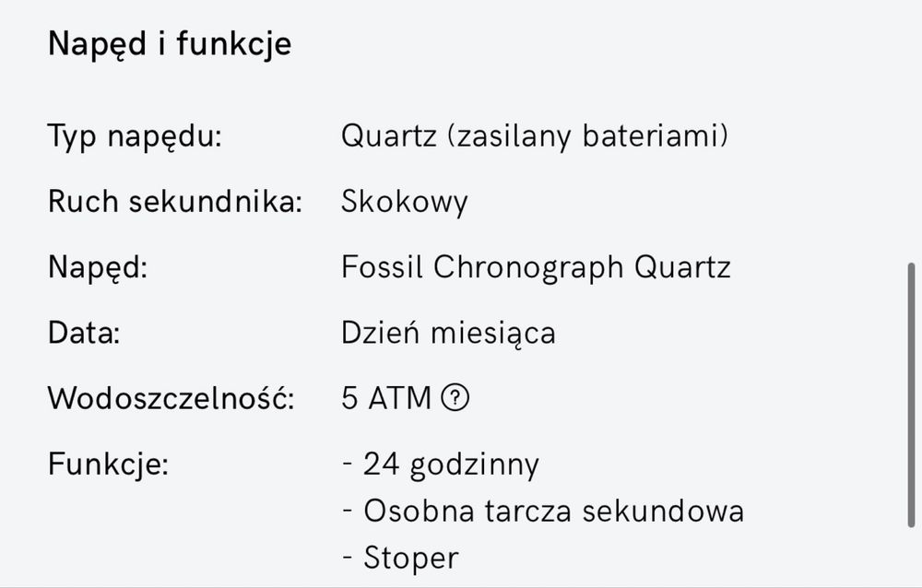Select the Ruch sekundnika label
This screenshot has height=588, width=922.
[x=175, y=202]
